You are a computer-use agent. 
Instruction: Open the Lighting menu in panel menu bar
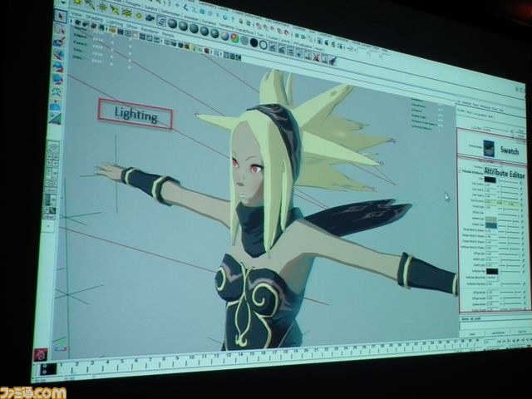point(115,22)
